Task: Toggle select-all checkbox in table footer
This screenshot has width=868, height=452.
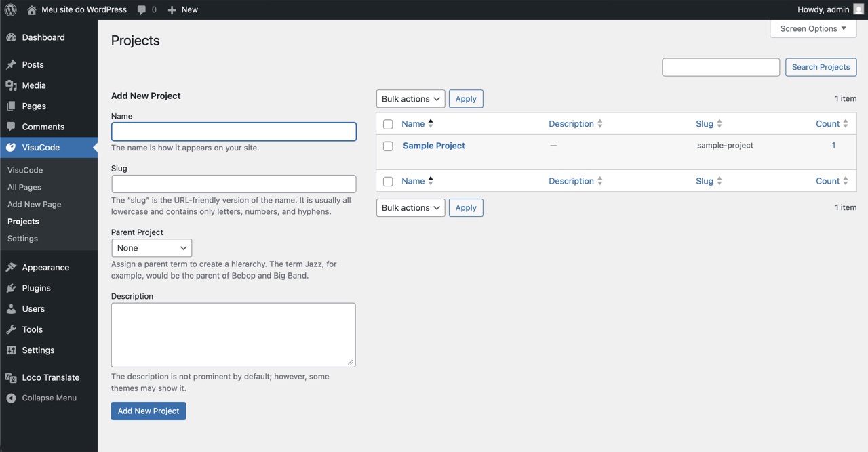Action: pos(388,182)
